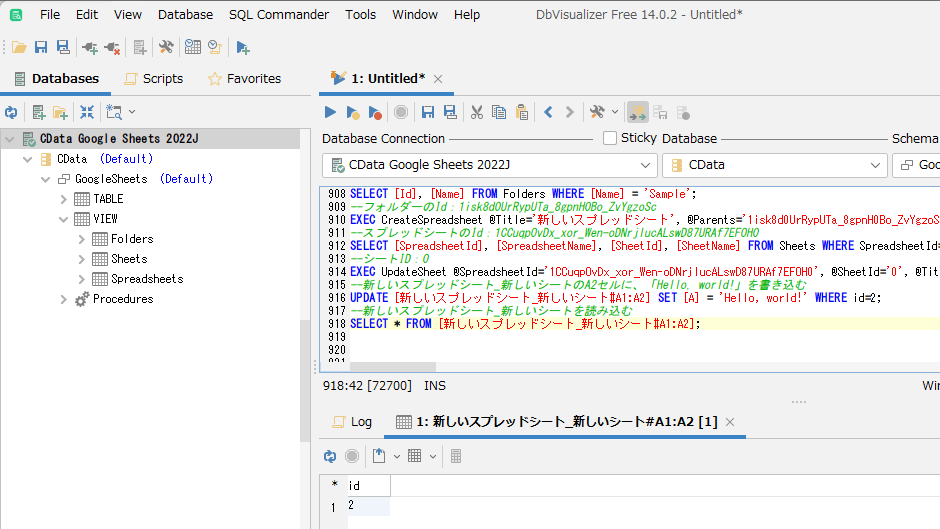Open the SQL Commander menu
Image resolution: width=940 pixels, height=529 pixels.
[x=278, y=14]
